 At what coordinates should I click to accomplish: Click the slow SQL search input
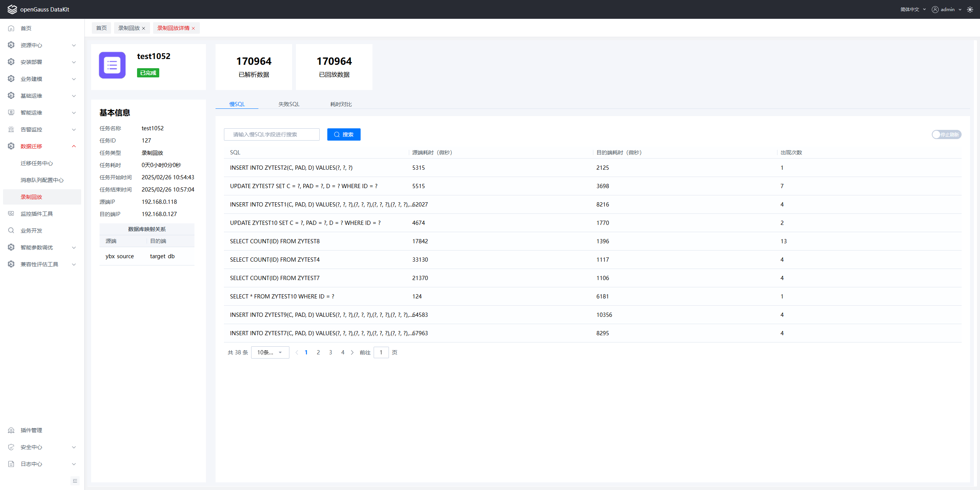[x=271, y=134]
